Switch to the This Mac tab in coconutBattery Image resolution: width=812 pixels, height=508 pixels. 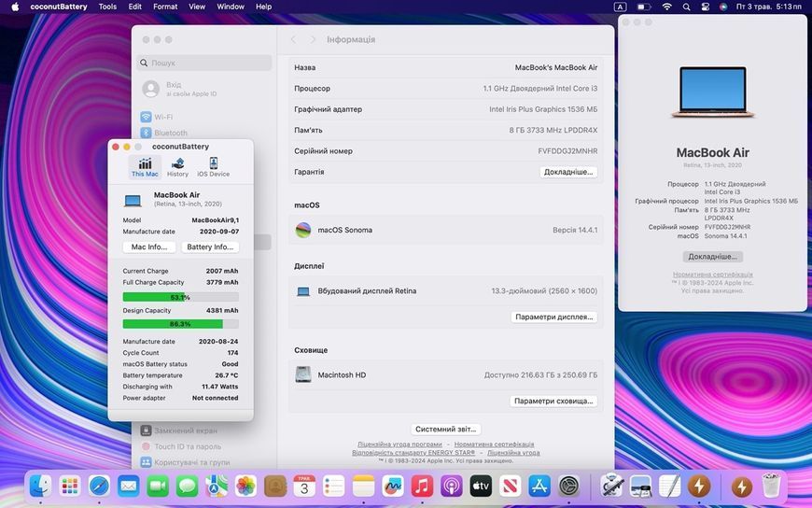[145, 167]
